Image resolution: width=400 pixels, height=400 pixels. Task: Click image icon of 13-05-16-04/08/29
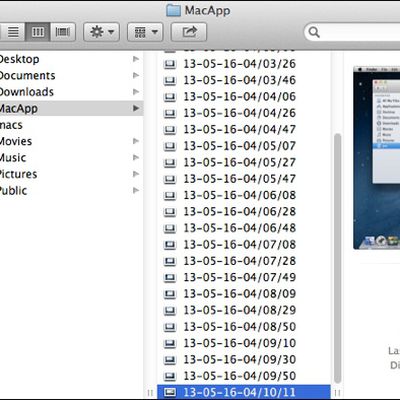click(x=170, y=310)
